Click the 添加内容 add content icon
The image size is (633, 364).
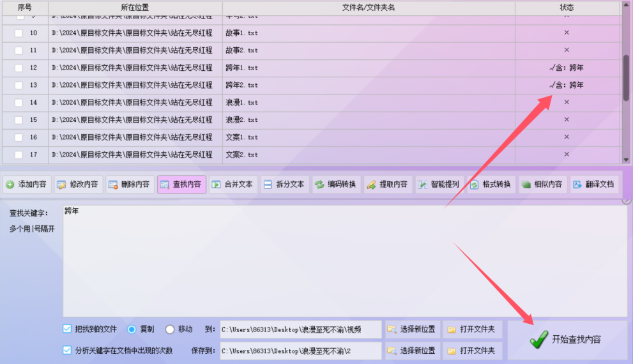[x=10, y=185]
